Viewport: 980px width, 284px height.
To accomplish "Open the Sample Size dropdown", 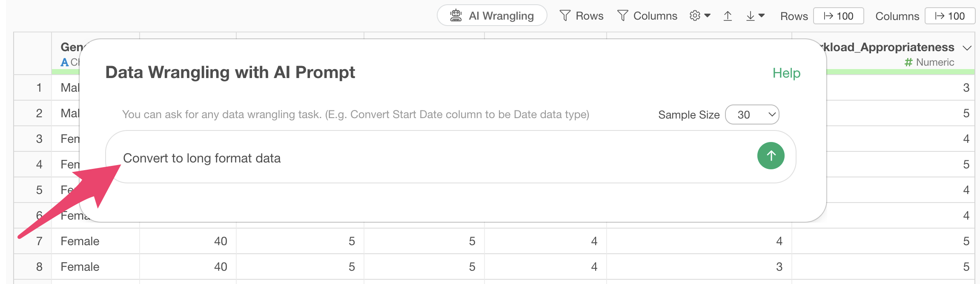I will 752,115.
